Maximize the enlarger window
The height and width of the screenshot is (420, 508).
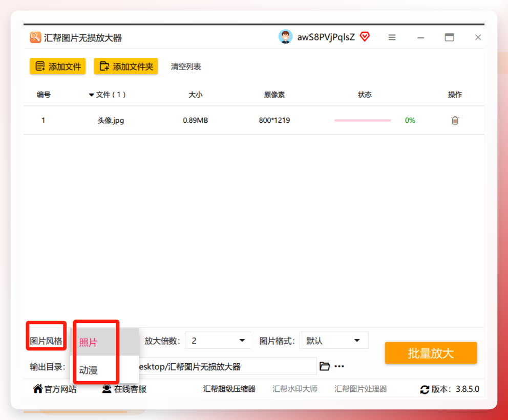click(x=449, y=37)
